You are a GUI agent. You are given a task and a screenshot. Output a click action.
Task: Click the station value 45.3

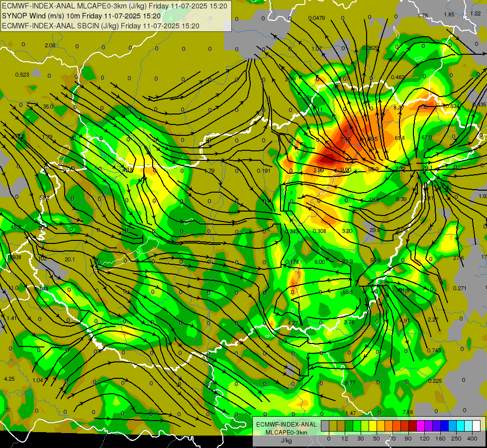[x=16, y=227]
